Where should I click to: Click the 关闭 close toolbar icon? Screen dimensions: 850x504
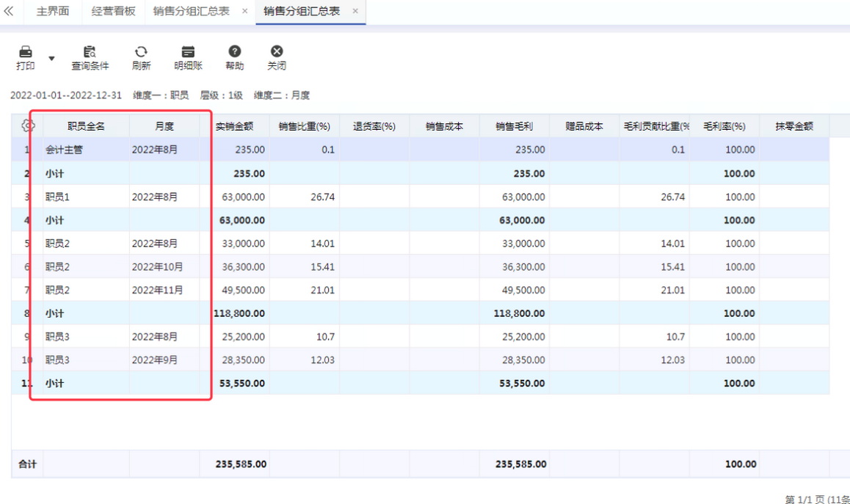coord(277,51)
